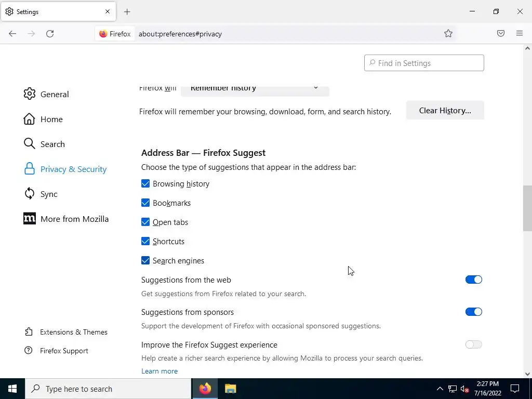532x399 pixels.
Task: Uncheck the Open tabs checkbox
Action: click(145, 222)
